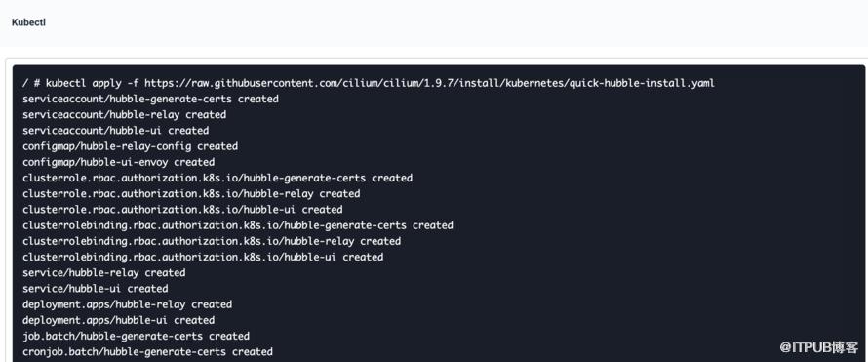The height and width of the screenshot is (362, 868).
Task: Click line serviceaccount/hubble-generate-certs created
Action: tap(150, 100)
